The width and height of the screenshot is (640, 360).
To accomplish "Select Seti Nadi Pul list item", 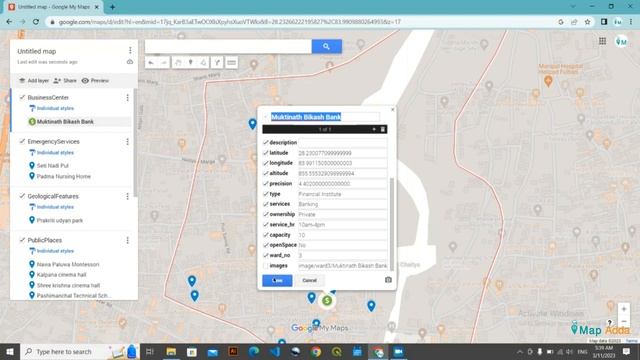I will tap(53, 166).
